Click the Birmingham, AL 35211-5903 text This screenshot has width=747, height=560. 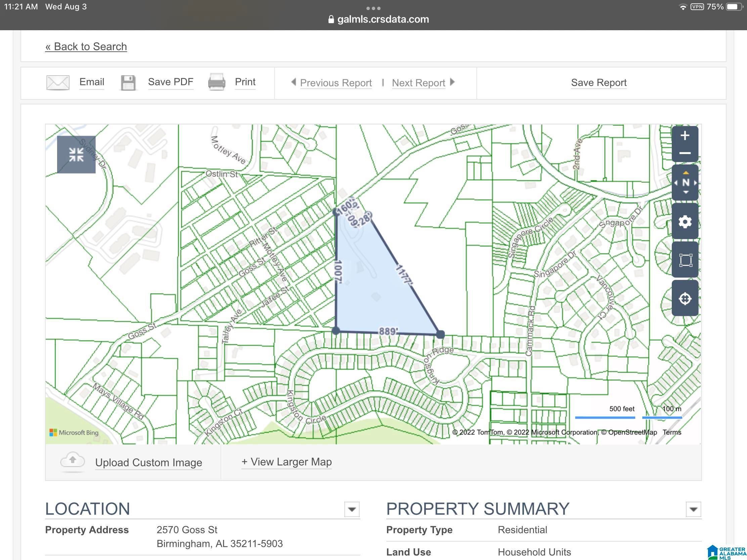(220, 544)
